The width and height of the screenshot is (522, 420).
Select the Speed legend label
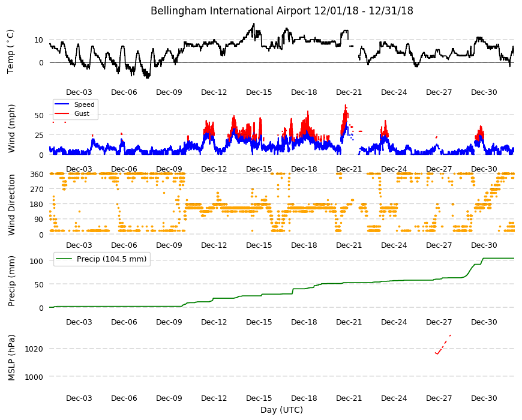click(x=84, y=104)
